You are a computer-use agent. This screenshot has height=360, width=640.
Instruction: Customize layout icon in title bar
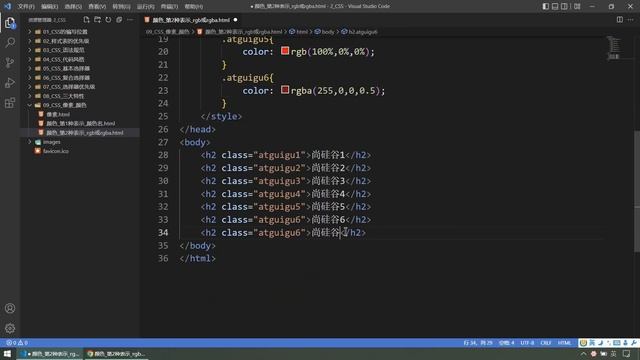pos(577,6)
